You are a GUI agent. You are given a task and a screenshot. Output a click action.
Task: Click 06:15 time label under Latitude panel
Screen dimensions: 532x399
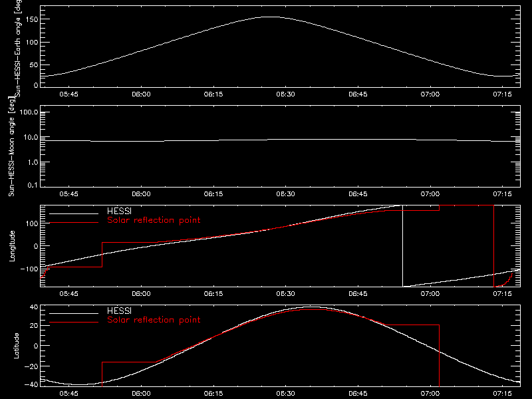[213, 394]
